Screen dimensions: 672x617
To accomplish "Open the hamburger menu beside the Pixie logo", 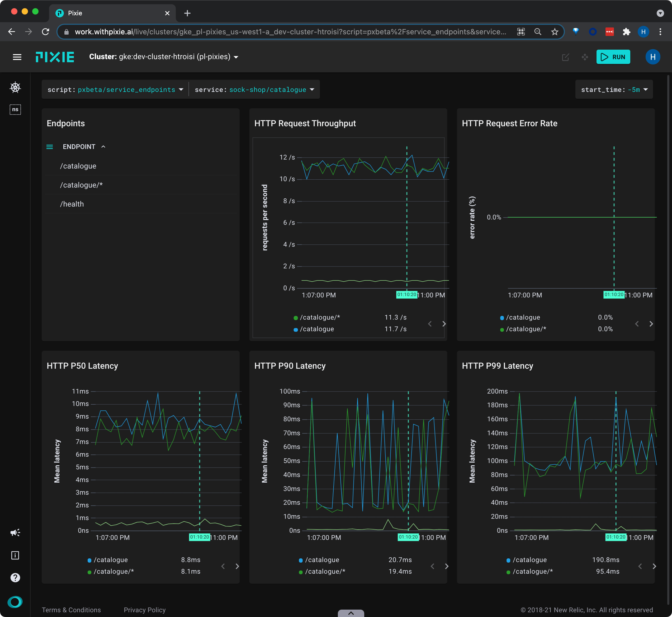I will [17, 57].
